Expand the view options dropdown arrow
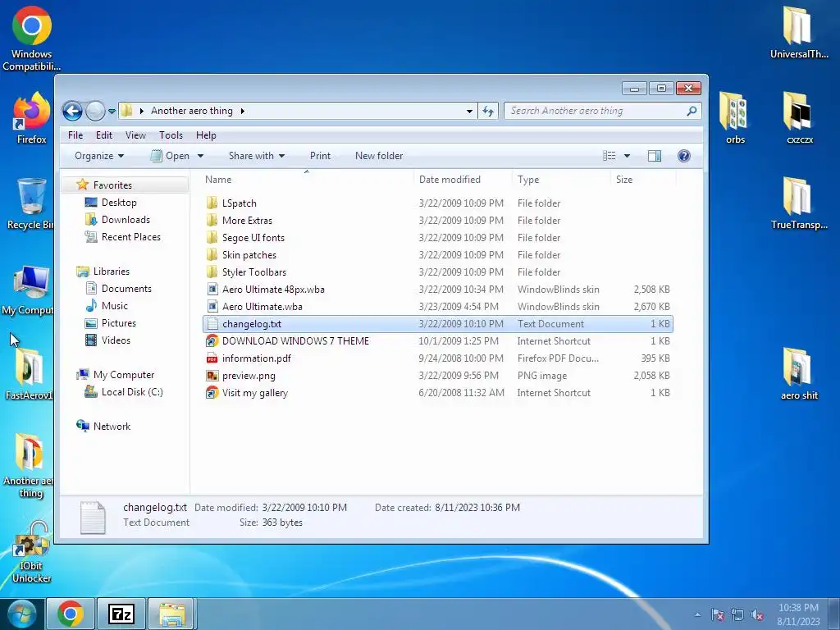Viewport: 840px width, 630px height. click(x=627, y=156)
